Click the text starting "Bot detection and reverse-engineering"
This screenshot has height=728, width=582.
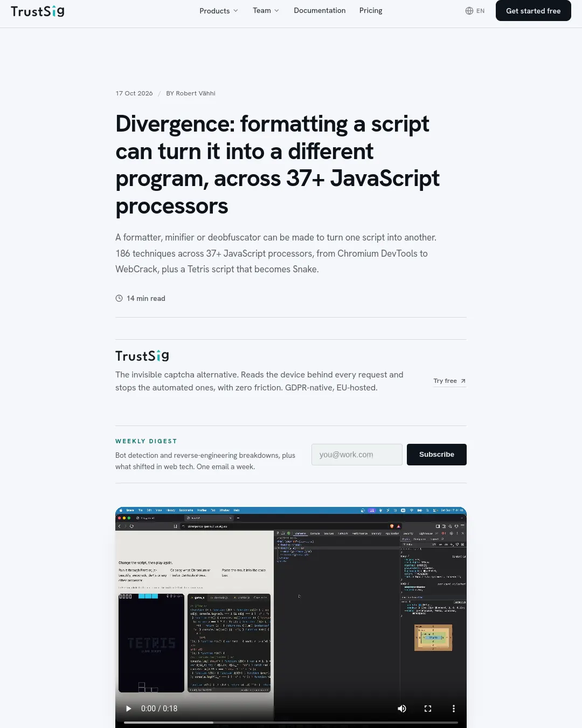click(x=205, y=461)
